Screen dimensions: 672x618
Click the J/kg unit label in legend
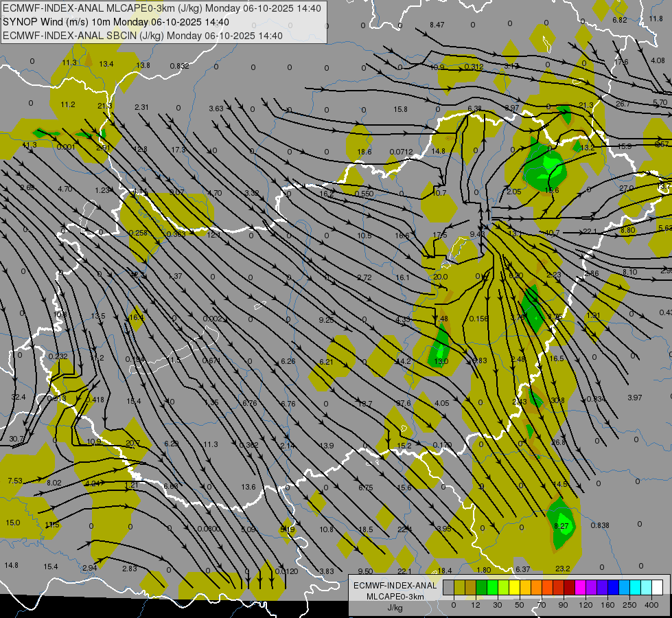[x=395, y=608]
